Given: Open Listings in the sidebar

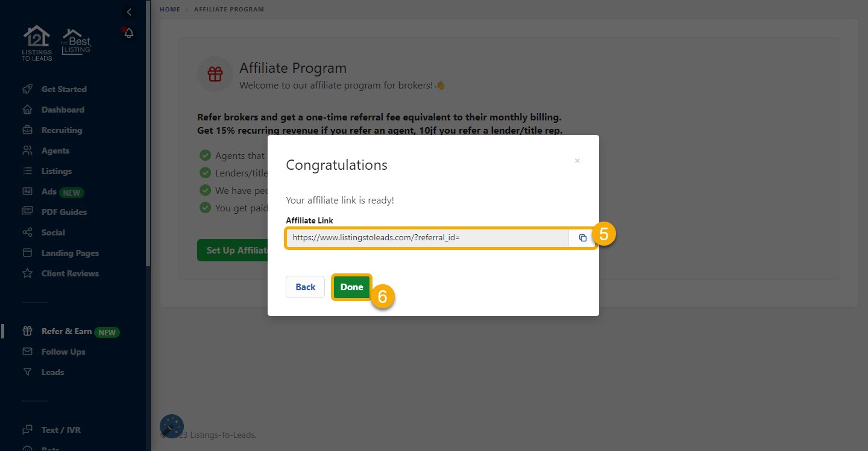Looking at the screenshot, I should (56, 171).
